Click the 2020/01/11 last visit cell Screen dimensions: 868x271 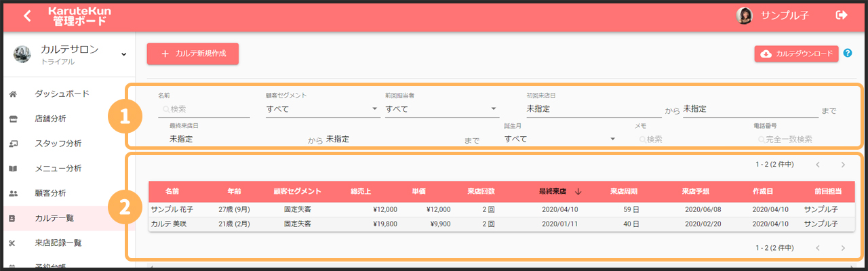(560, 224)
